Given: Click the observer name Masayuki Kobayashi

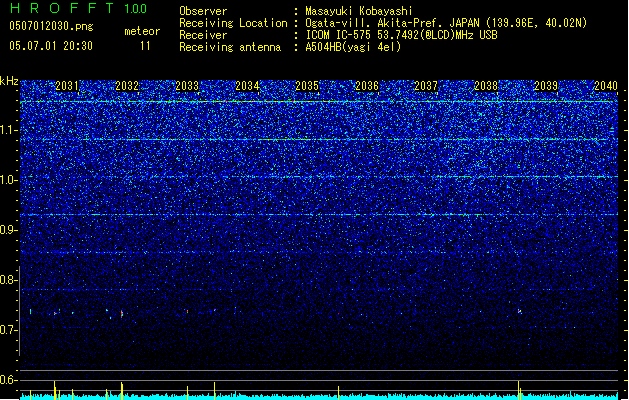Looking at the screenshot, I should (x=359, y=11).
